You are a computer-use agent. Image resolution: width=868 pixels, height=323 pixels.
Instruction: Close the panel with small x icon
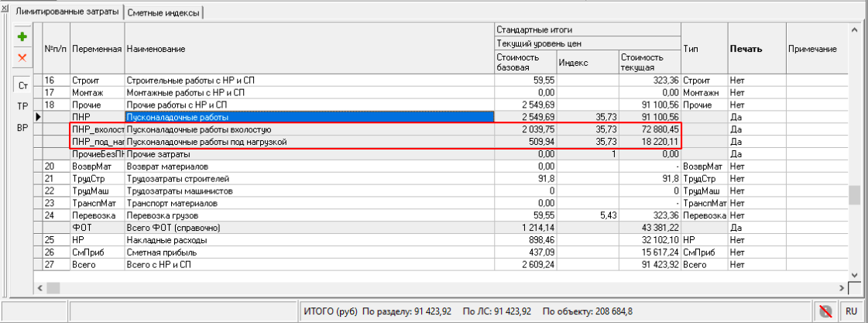[5, 7]
